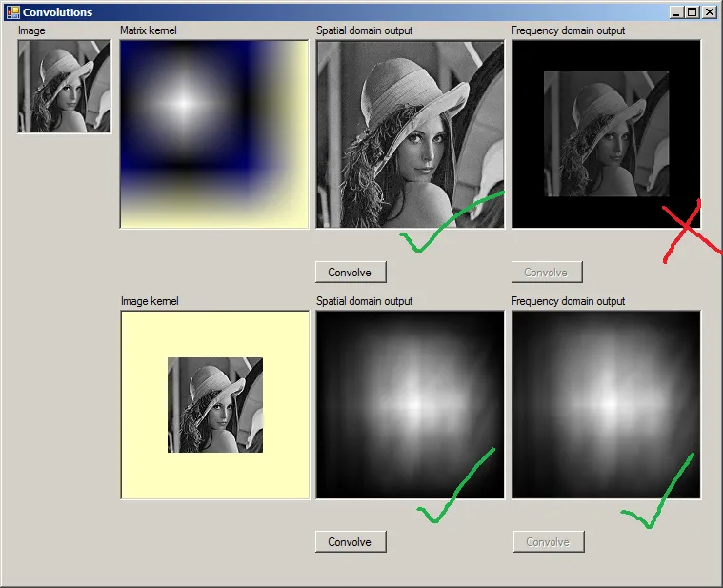Click the 'Image' label
723x588 pixels.
[x=31, y=30]
